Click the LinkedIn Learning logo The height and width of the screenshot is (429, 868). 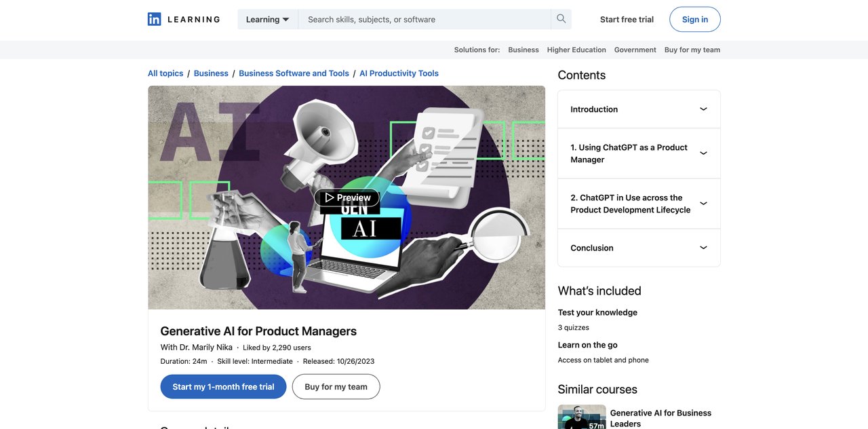coord(184,19)
